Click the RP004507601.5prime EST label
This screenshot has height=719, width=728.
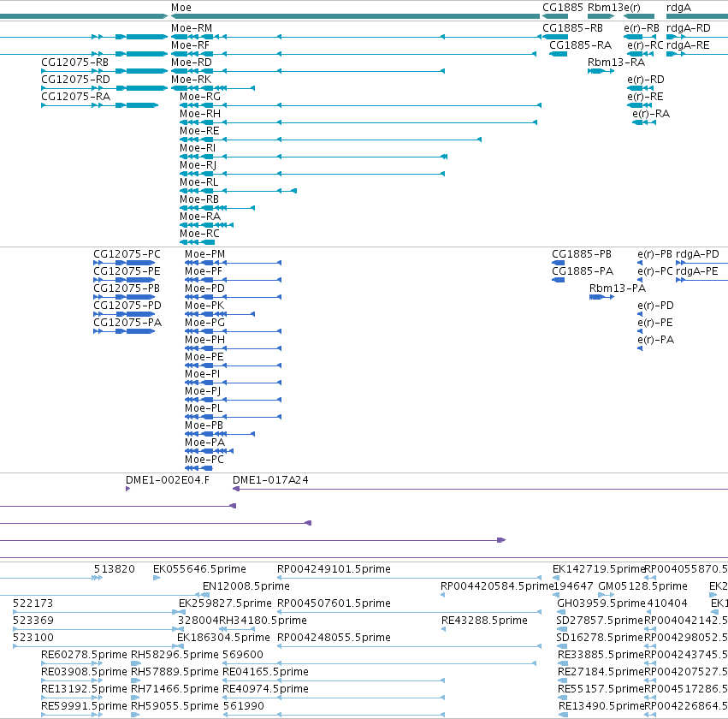click(334, 603)
